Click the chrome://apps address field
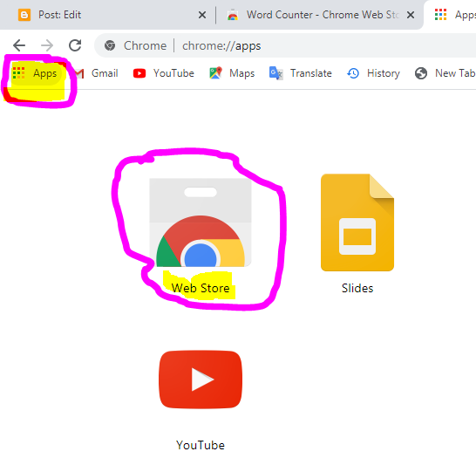This screenshot has width=476, height=472. (285, 45)
